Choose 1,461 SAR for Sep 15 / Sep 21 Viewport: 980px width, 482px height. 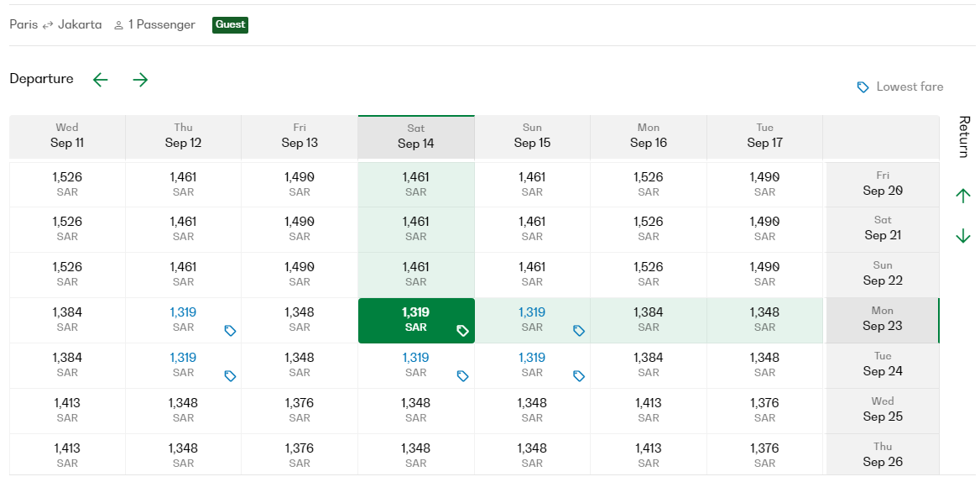(x=533, y=229)
